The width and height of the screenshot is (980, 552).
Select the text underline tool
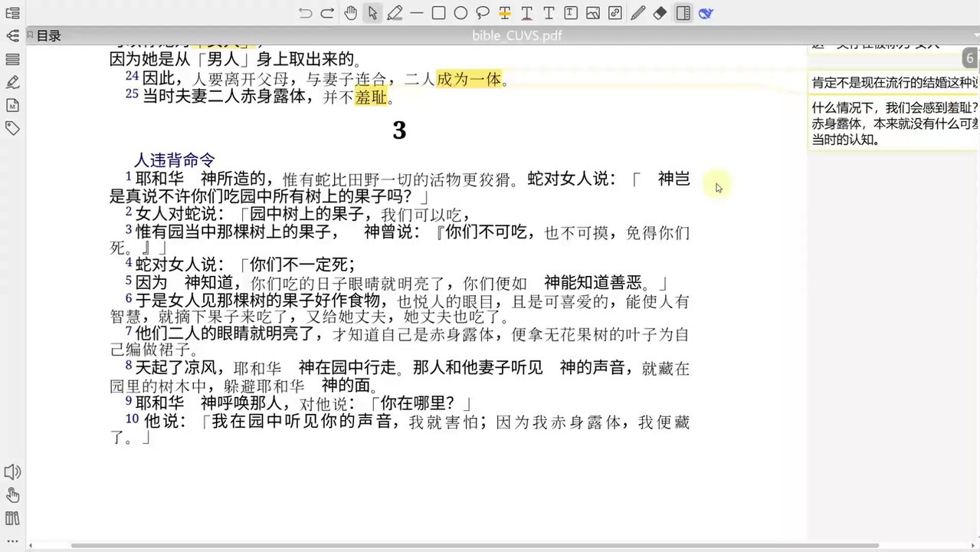tap(527, 13)
